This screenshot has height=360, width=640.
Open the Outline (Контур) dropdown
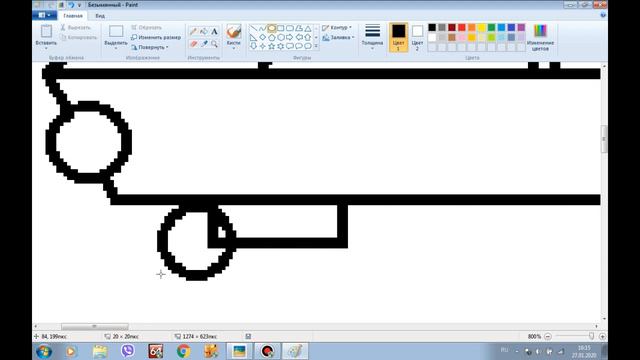pyautogui.click(x=337, y=27)
